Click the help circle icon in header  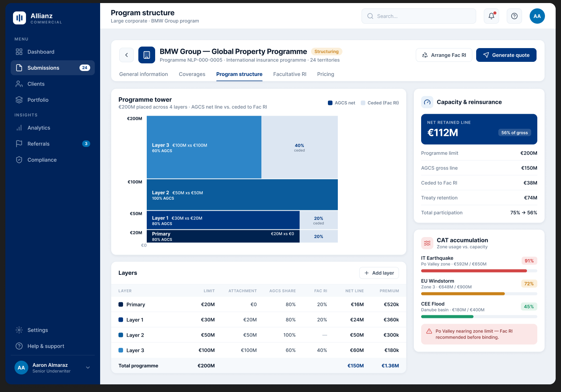pyautogui.click(x=514, y=16)
